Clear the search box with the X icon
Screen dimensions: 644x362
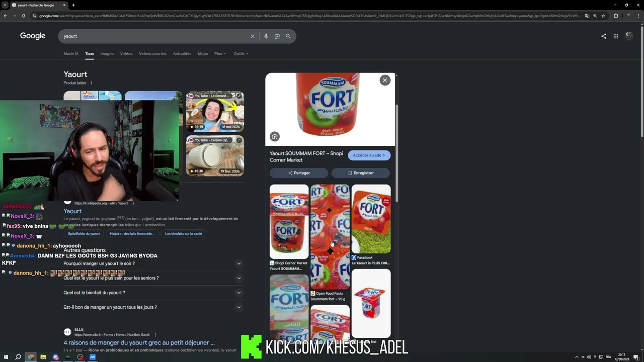(253, 36)
